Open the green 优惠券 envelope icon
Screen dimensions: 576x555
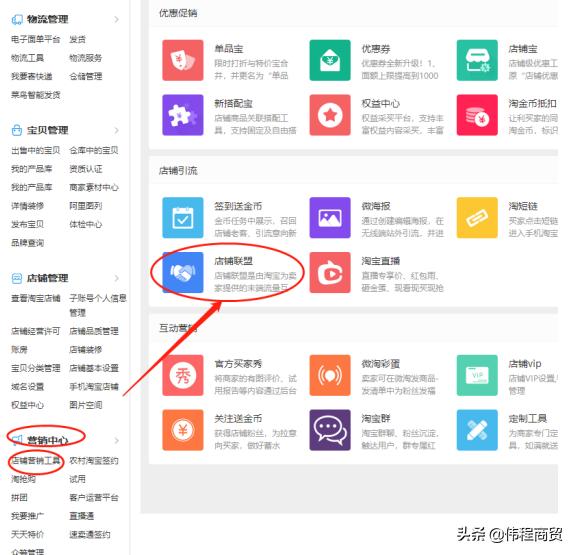pos(330,60)
